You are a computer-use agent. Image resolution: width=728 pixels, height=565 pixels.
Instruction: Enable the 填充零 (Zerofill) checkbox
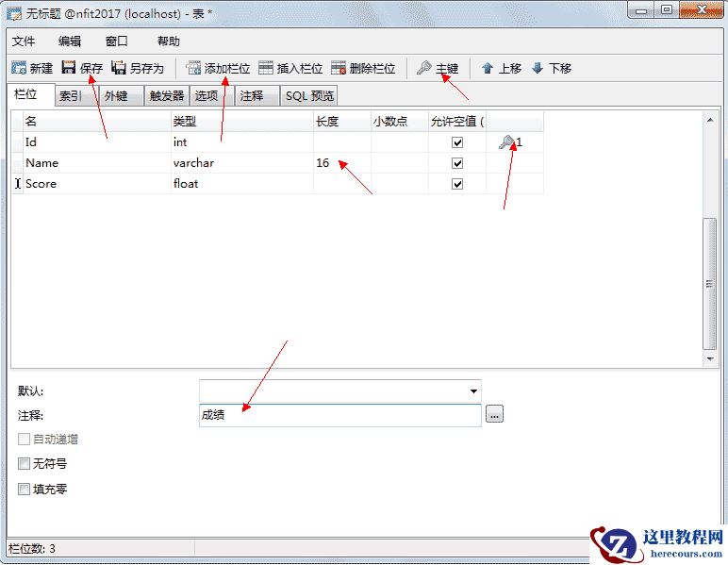(x=24, y=489)
